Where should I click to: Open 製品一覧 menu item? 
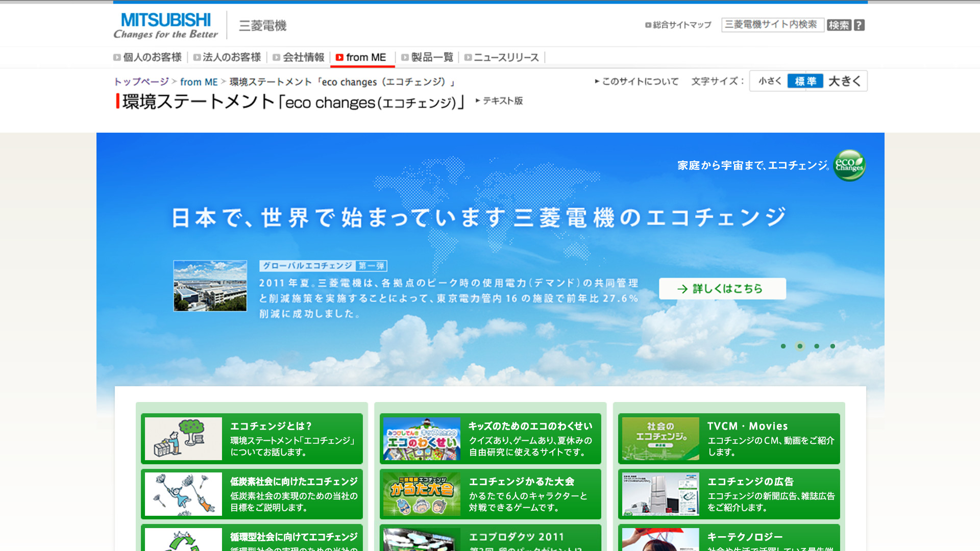coord(427,57)
